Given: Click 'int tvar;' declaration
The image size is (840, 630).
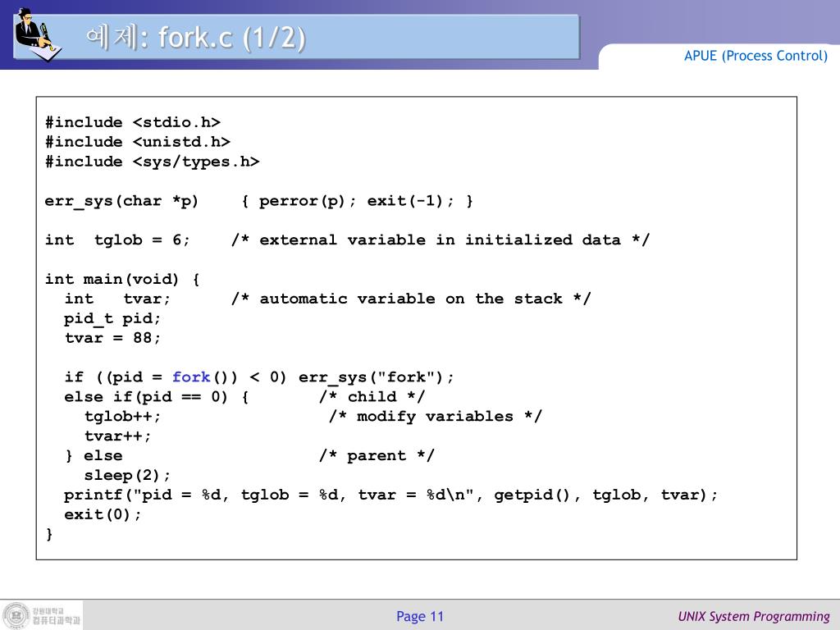Looking at the screenshot, I should point(117,299).
